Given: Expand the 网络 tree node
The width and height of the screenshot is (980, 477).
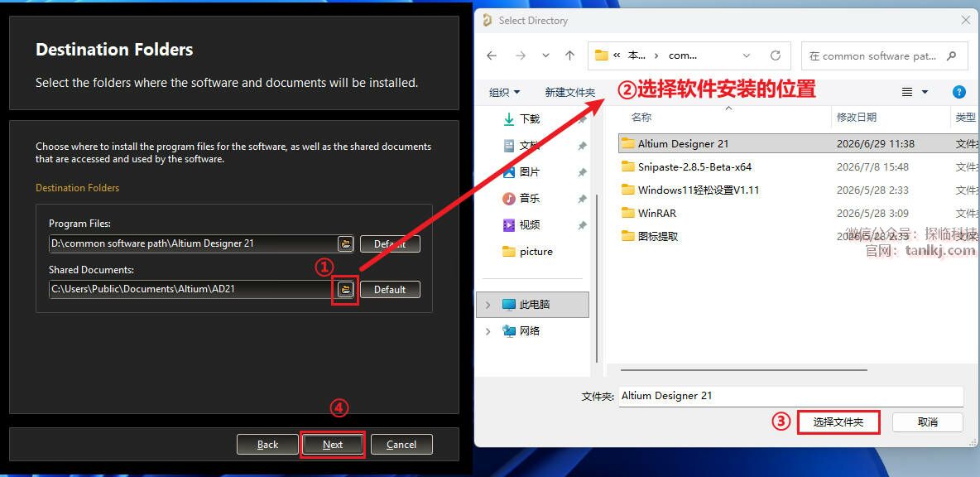Looking at the screenshot, I should pos(488,331).
